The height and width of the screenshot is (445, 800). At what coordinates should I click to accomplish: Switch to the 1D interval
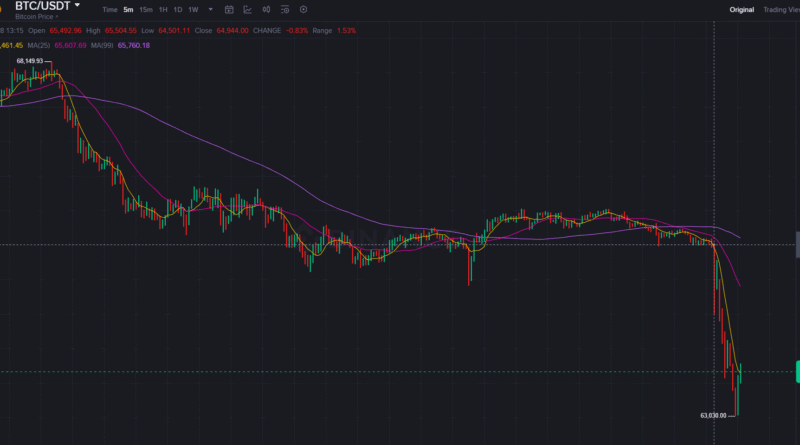(x=178, y=10)
